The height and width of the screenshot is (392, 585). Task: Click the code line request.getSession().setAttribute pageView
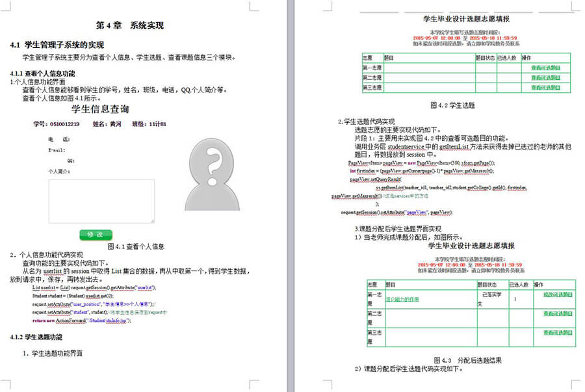[x=396, y=213]
